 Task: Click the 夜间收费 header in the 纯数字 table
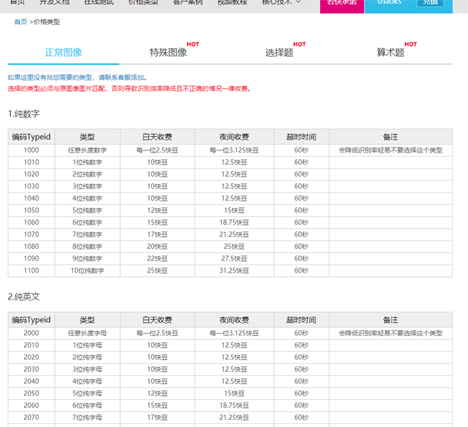[x=234, y=137]
